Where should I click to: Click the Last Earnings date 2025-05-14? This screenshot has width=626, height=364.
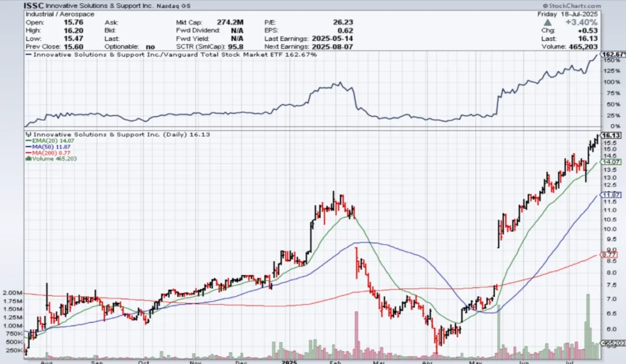coord(332,38)
